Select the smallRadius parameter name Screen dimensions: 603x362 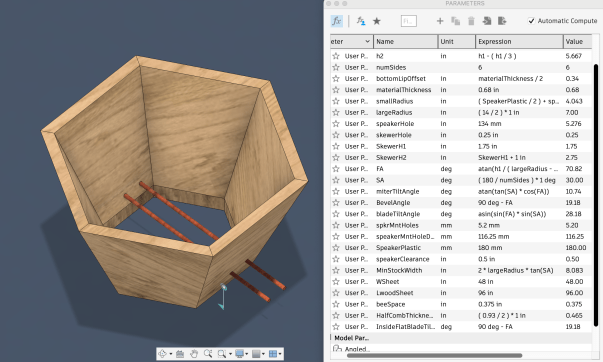coord(395,101)
